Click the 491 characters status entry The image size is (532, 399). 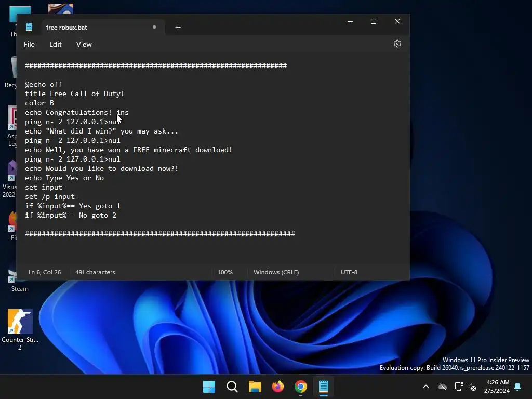click(95, 272)
